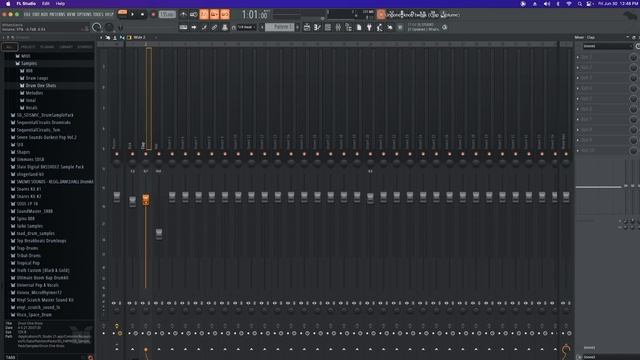
Task: Mute the Master mixer track LED
Action: pyautogui.click(x=117, y=154)
